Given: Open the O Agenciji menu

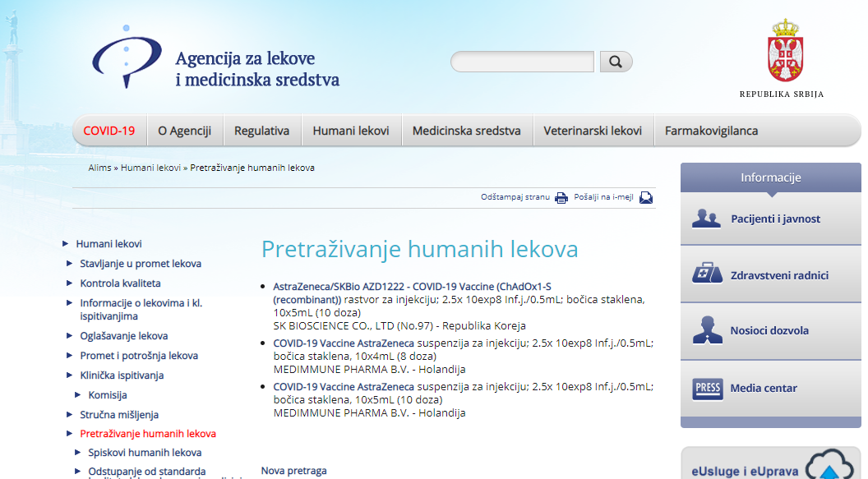Looking at the screenshot, I should [x=185, y=131].
